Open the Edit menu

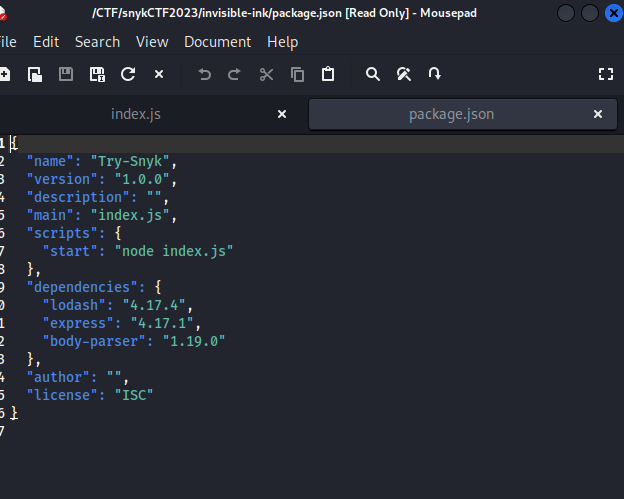pos(46,42)
